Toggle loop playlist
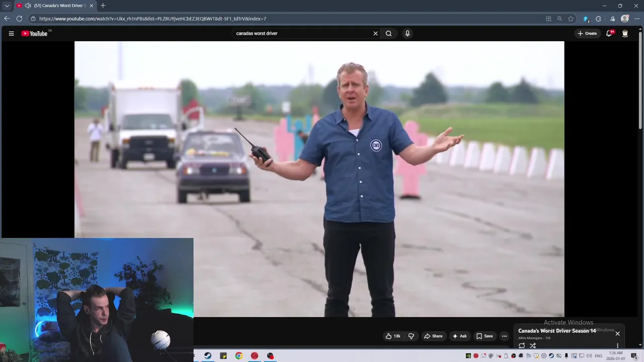 (x=522, y=345)
